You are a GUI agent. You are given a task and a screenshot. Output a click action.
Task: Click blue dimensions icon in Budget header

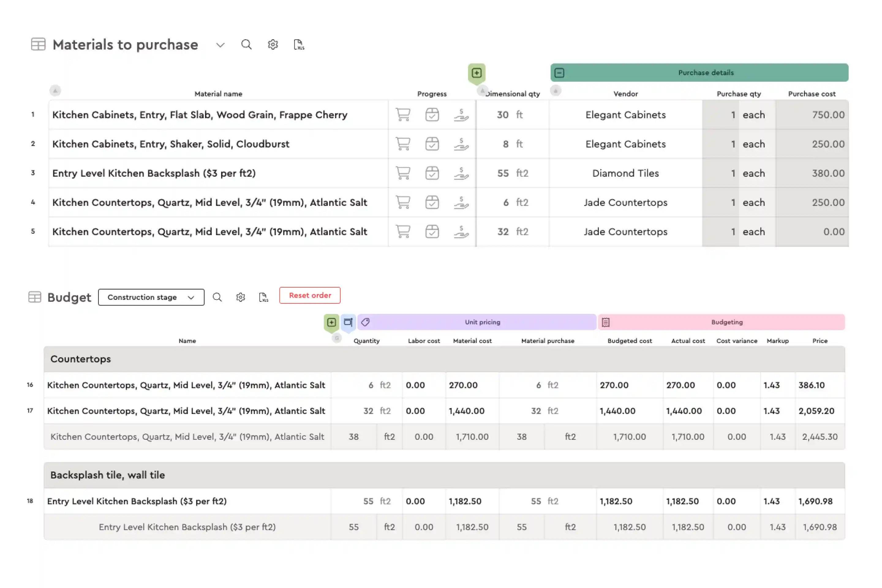tap(349, 322)
